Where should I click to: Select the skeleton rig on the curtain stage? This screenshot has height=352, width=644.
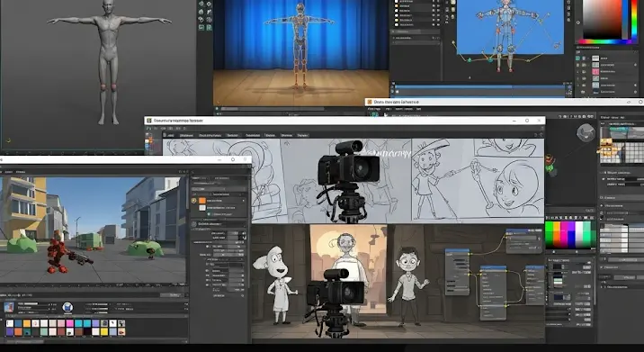(x=300, y=45)
